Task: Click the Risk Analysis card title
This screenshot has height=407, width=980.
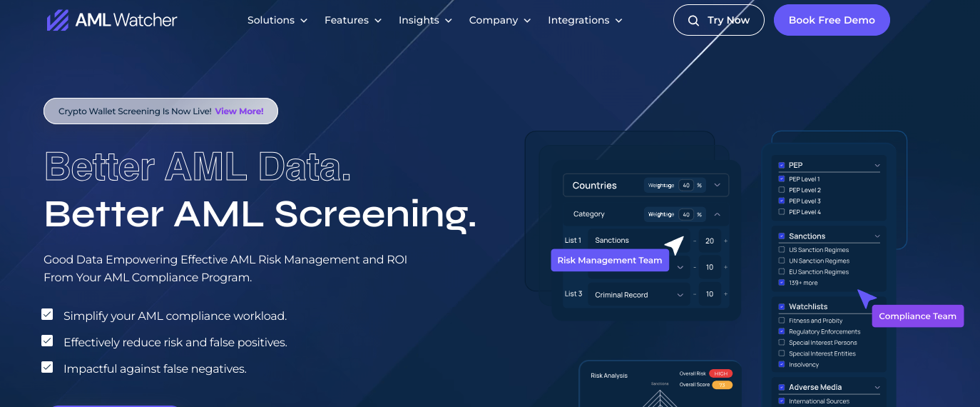Action: click(609, 375)
